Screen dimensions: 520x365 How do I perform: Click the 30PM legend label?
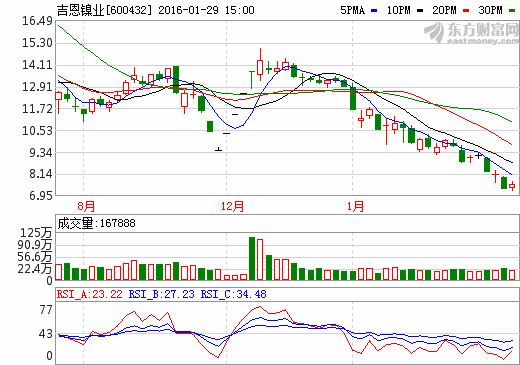coord(490,10)
